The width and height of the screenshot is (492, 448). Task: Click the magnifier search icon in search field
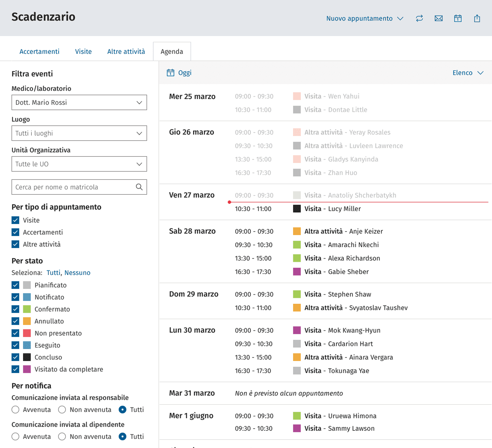pyautogui.click(x=139, y=187)
